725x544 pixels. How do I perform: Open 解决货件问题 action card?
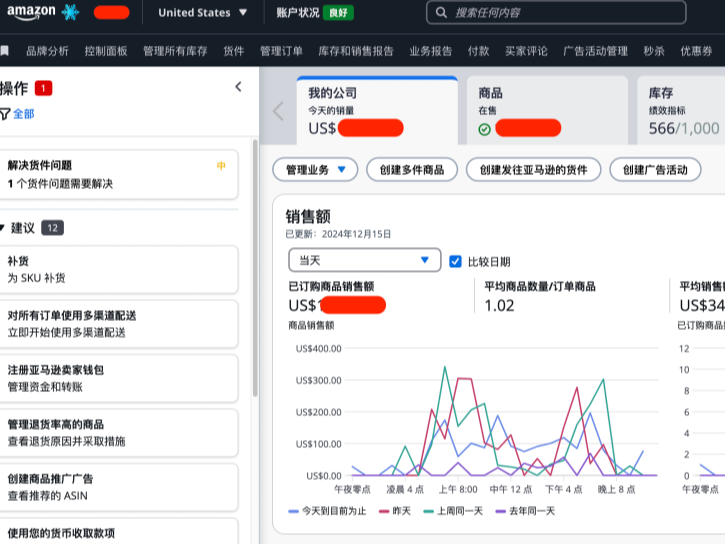pos(119,175)
